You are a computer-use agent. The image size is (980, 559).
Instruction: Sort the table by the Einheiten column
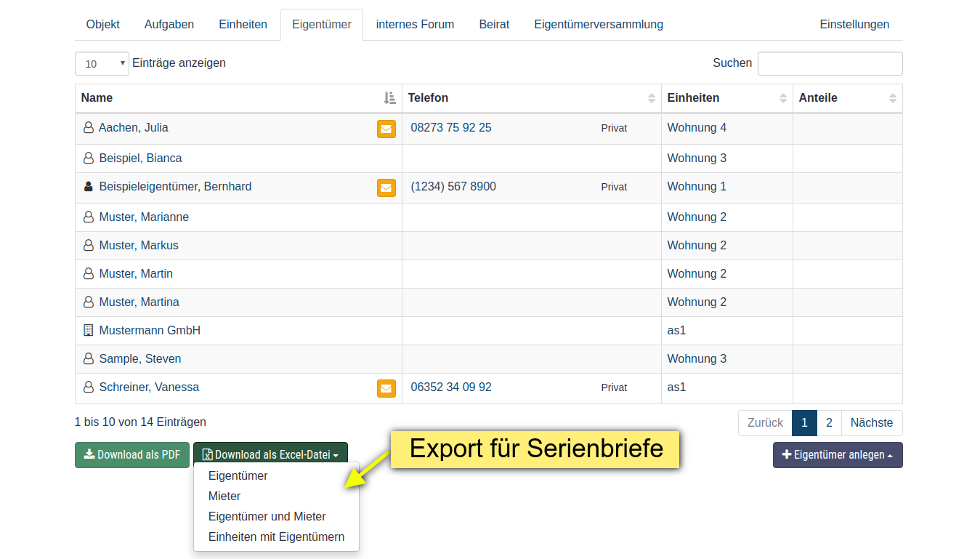click(x=782, y=98)
